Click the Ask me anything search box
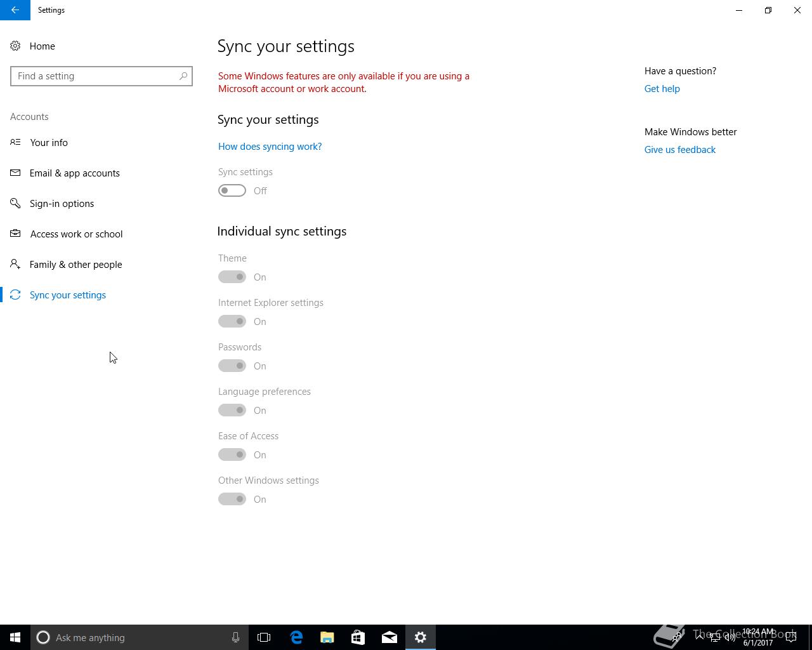812x650 pixels. point(139,637)
